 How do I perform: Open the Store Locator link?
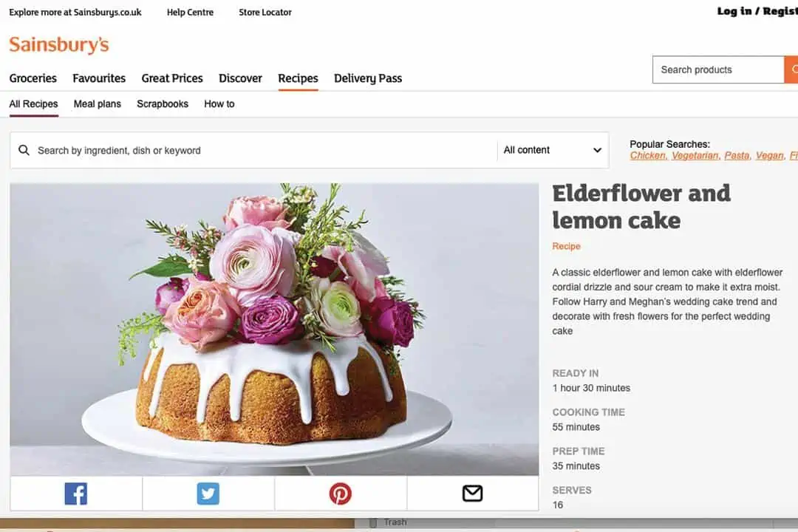[x=265, y=13]
